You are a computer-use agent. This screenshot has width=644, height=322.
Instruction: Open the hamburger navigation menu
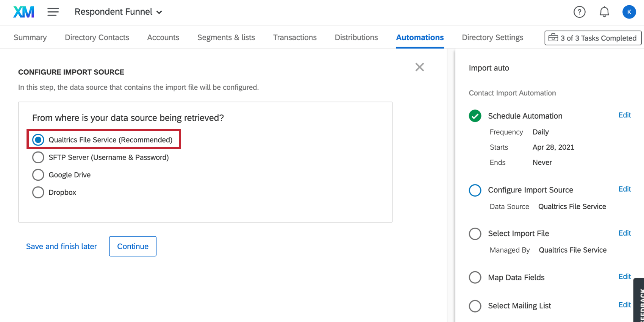[53, 12]
